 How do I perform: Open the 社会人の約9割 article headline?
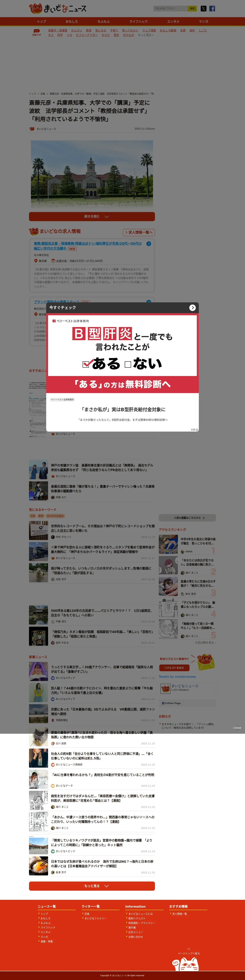(102, 756)
